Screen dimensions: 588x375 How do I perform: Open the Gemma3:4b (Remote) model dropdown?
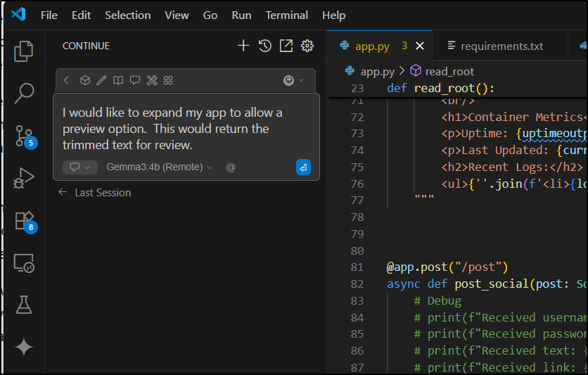(159, 167)
